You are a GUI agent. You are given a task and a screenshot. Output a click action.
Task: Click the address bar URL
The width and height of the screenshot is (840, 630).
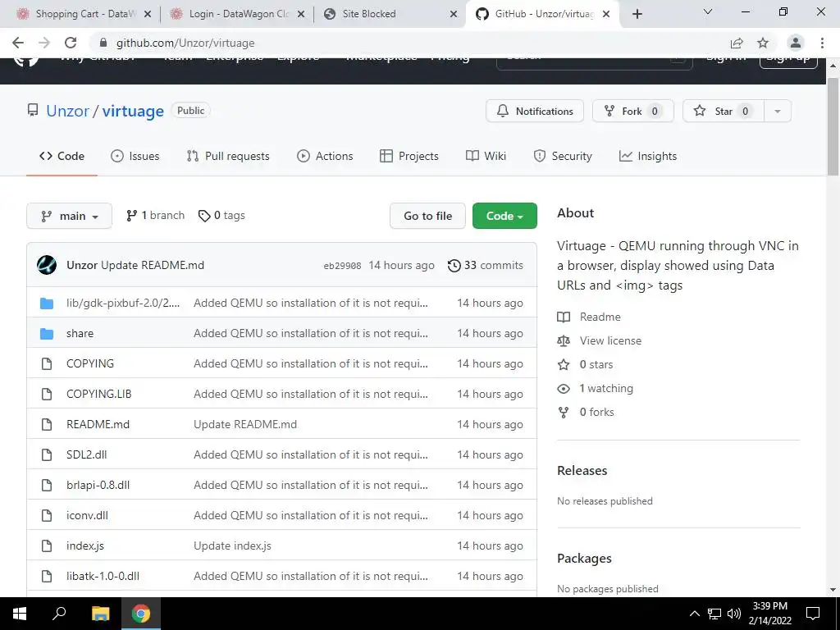(x=185, y=43)
